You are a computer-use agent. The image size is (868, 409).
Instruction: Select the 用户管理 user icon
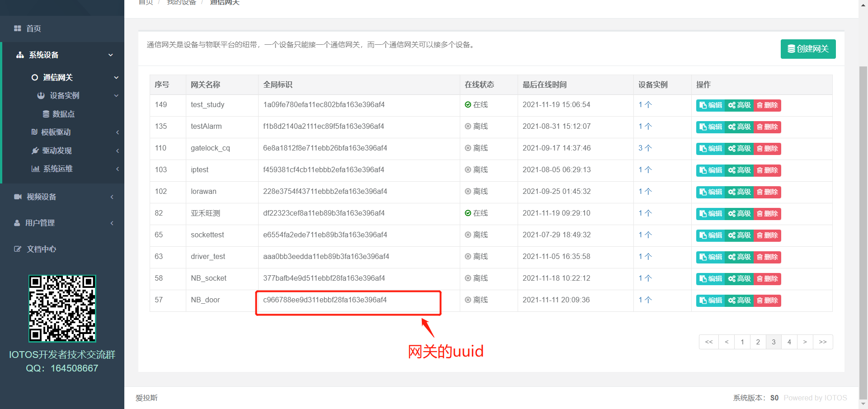coord(17,222)
